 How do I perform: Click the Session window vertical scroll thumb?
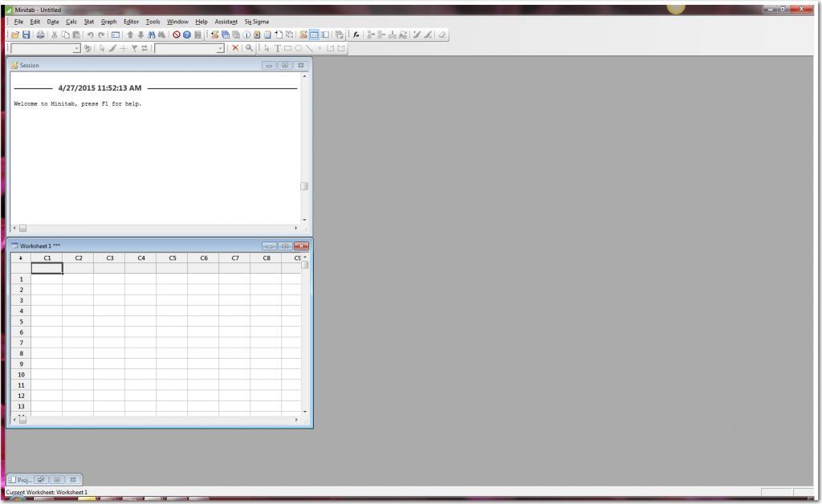(304, 186)
